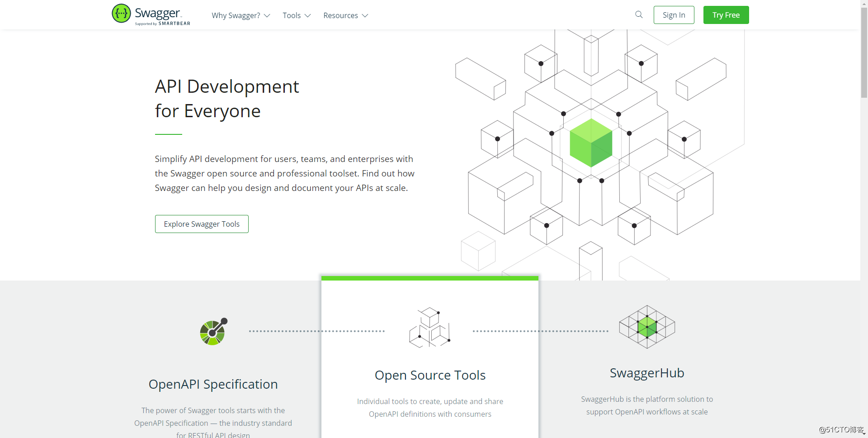Open the Resources menu item
The image size is (868, 438).
340,15
